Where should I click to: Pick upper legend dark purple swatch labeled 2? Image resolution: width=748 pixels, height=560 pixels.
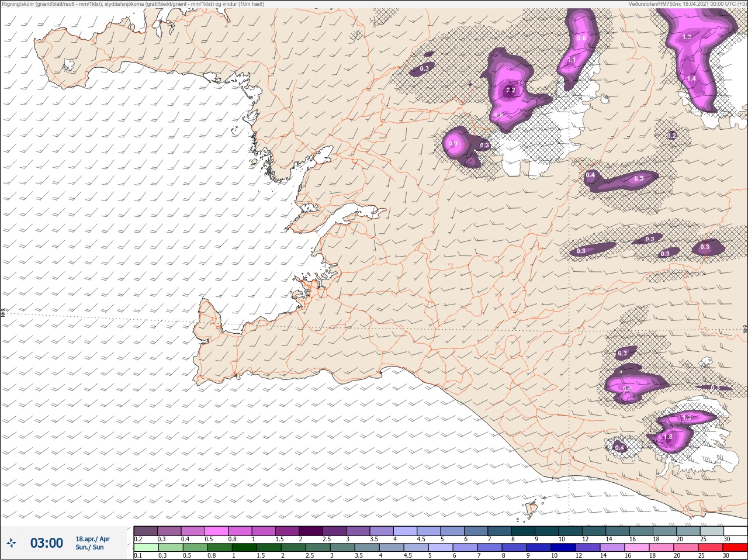pos(312,530)
